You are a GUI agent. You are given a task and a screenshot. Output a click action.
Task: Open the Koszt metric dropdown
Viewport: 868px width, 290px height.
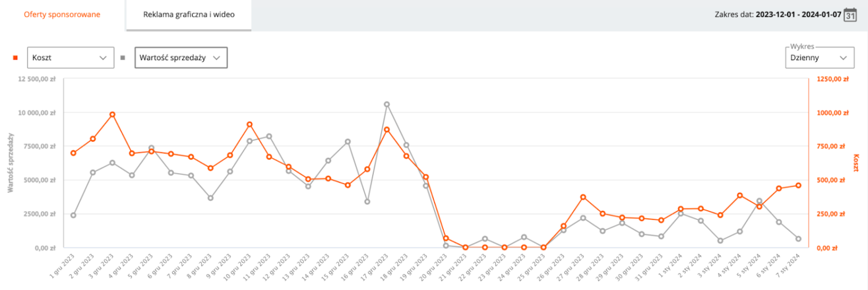70,58
